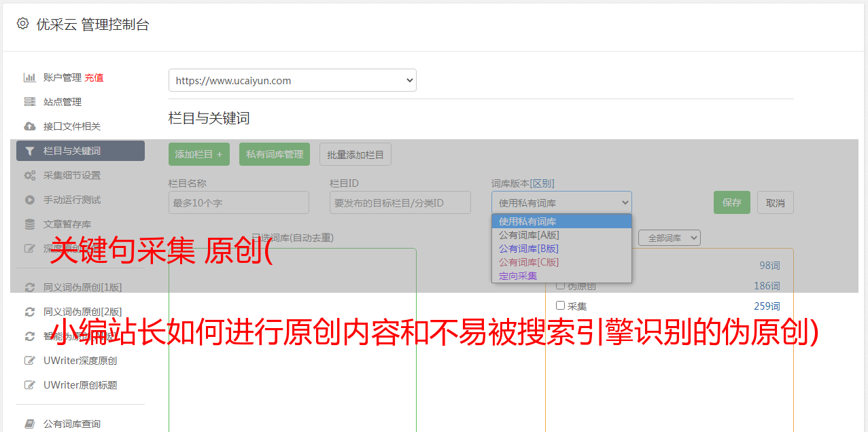
Task: Click the edit icon for UWriter原创标题
Action: (29, 385)
